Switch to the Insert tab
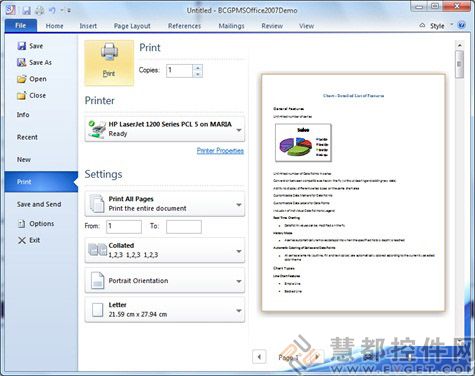Screen dimensions: 475x376 pos(88,26)
